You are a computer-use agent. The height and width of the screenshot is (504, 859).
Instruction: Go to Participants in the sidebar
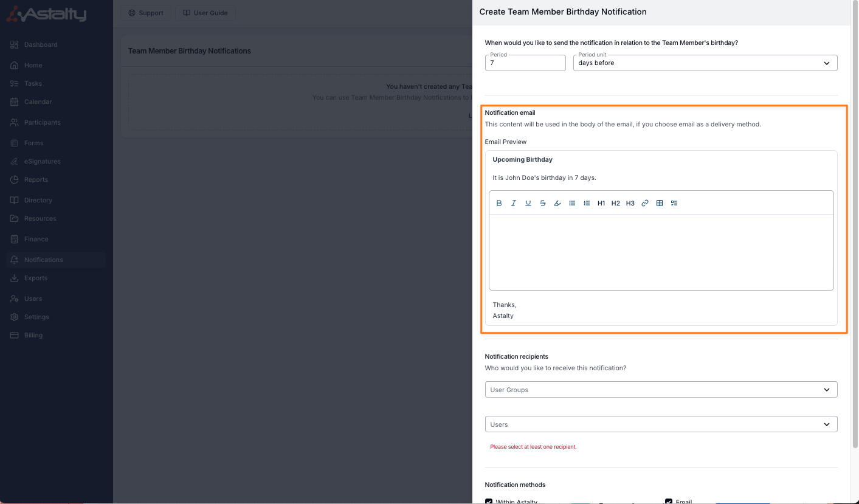click(x=42, y=122)
